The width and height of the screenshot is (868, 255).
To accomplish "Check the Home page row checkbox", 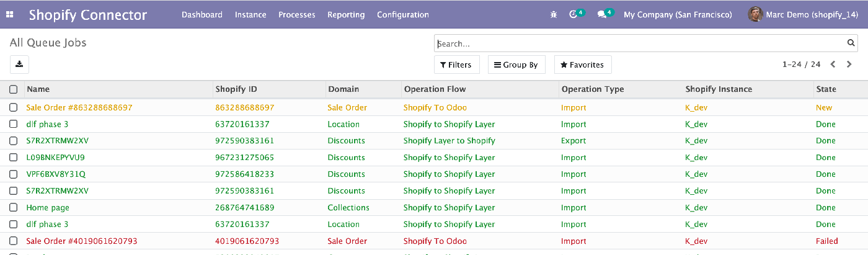I will click(13, 208).
